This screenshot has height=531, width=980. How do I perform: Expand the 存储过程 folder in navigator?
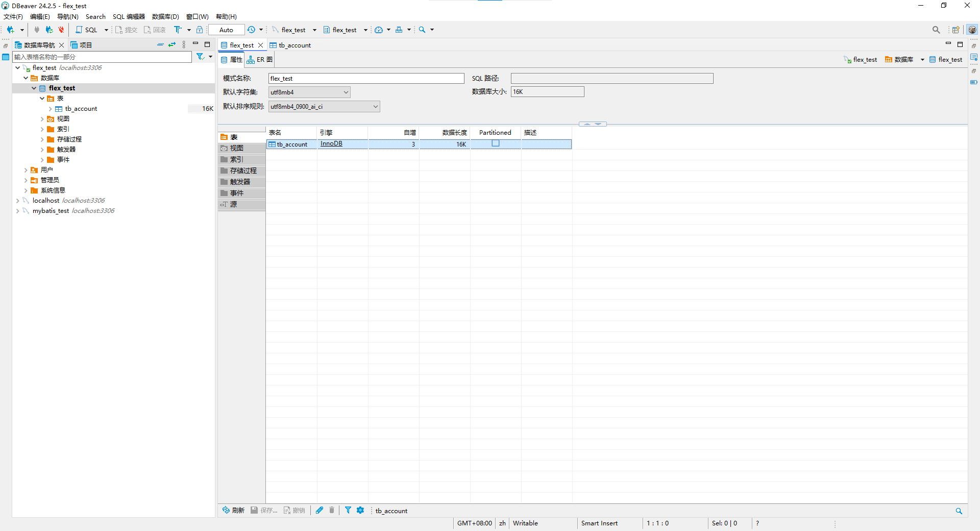(42, 139)
